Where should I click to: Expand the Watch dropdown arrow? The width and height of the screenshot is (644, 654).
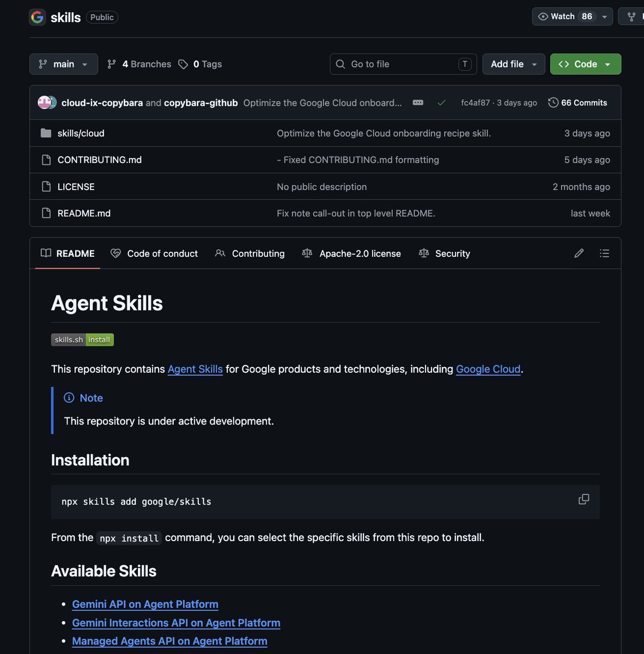(604, 16)
